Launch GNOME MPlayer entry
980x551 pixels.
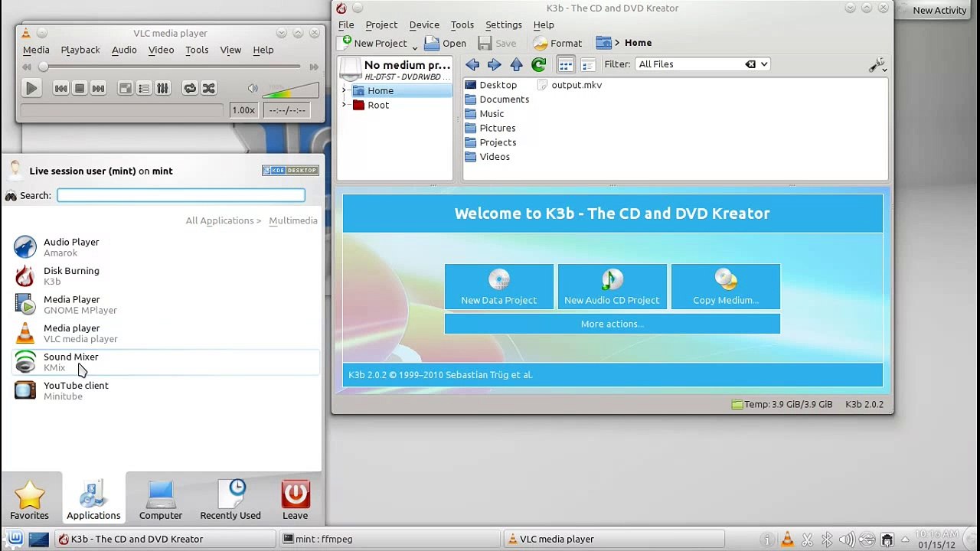click(165, 305)
